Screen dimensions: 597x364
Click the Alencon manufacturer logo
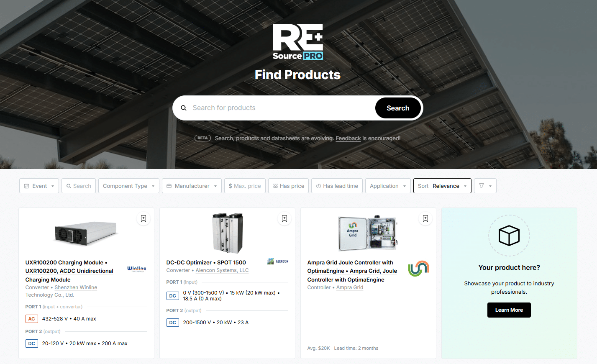pos(278,261)
